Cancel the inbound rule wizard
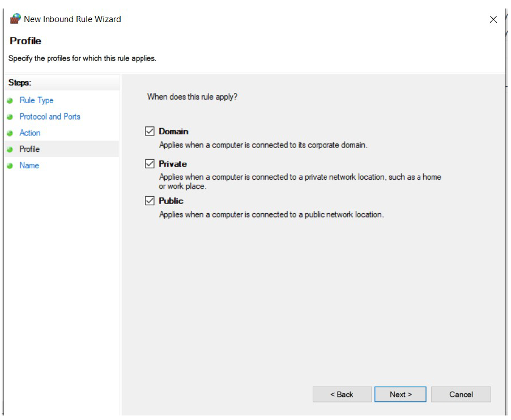This screenshot has width=511, height=420. point(461,394)
